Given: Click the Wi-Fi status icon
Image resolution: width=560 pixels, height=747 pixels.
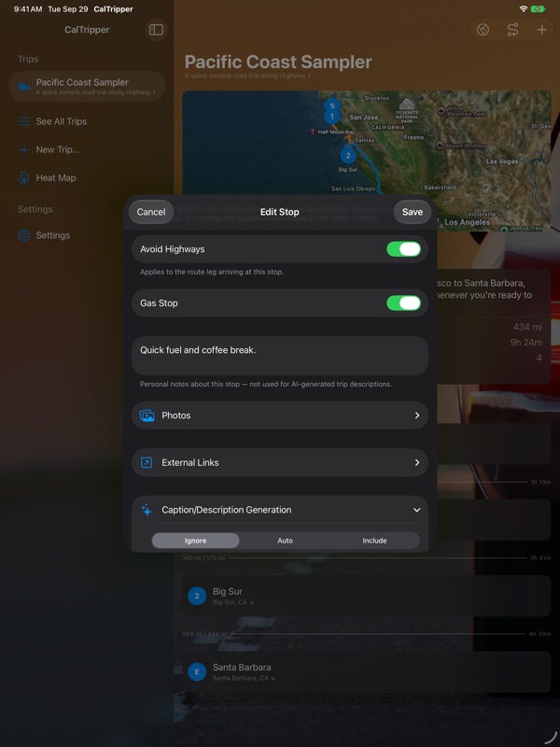Looking at the screenshot, I should (524, 9).
